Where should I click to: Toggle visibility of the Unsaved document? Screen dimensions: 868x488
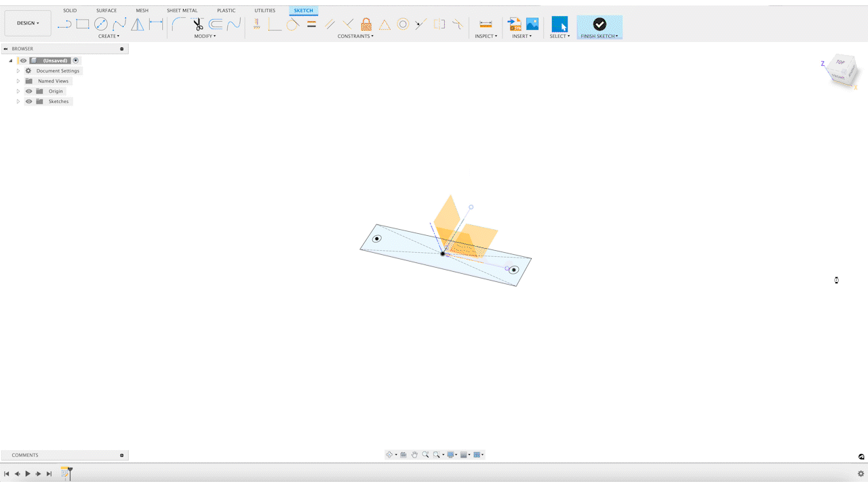[x=23, y=60]
